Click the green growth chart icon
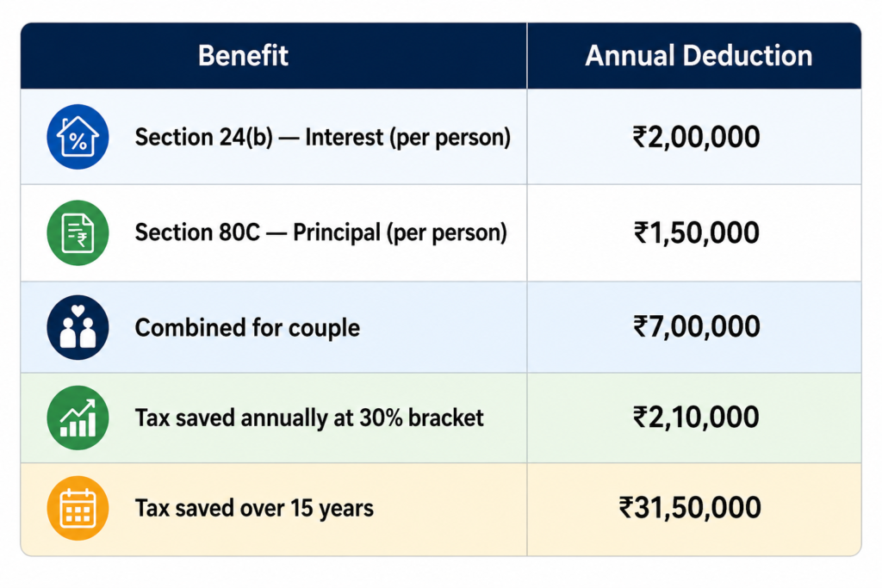Image resolution: width=882 pixels, height=588 pixels. (78, 418)
